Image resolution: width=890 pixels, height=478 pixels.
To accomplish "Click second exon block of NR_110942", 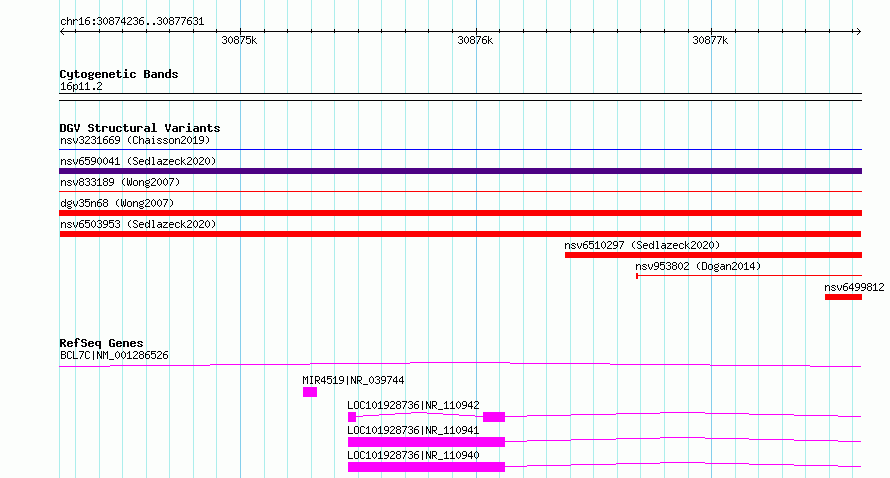I will pyautogui.click(x=494, y=417).
